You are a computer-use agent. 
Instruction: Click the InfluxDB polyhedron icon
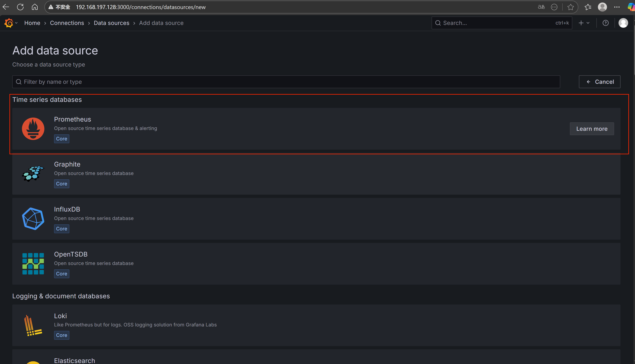pos(33,219)
